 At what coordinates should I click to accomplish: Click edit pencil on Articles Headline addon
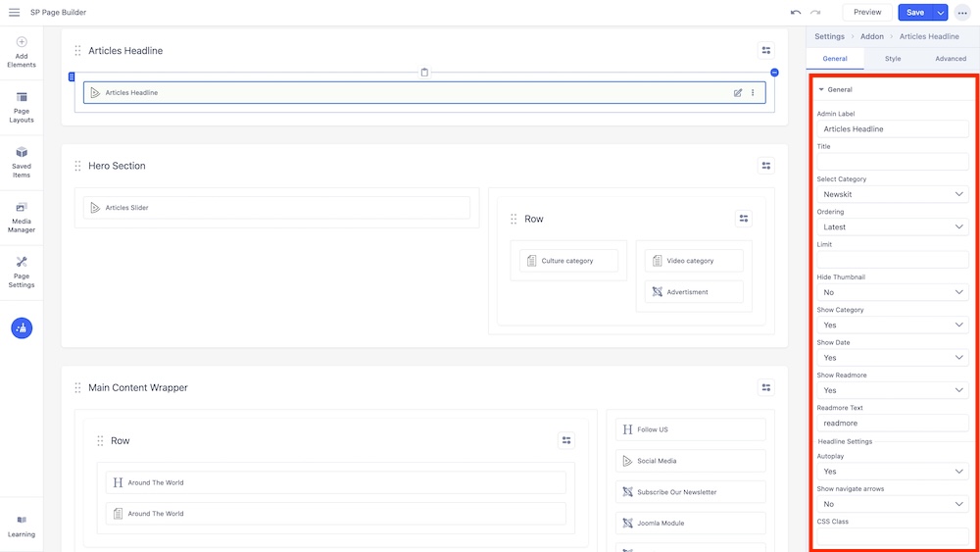[738, 93]
